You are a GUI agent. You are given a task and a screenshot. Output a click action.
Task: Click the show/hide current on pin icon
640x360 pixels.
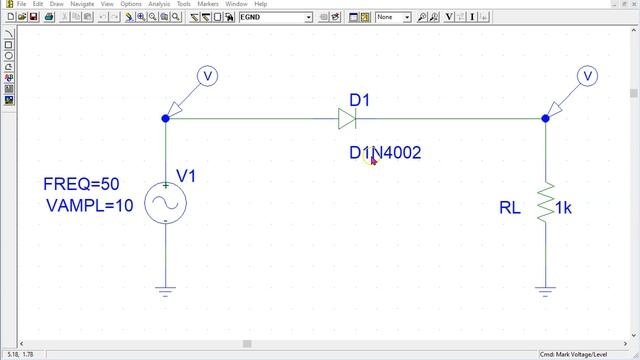tap(484, 17)
